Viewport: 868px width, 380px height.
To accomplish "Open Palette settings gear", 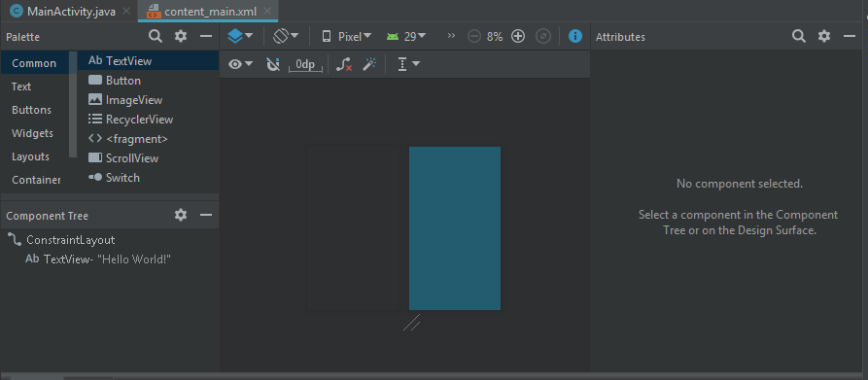I will tap(181, 37).
